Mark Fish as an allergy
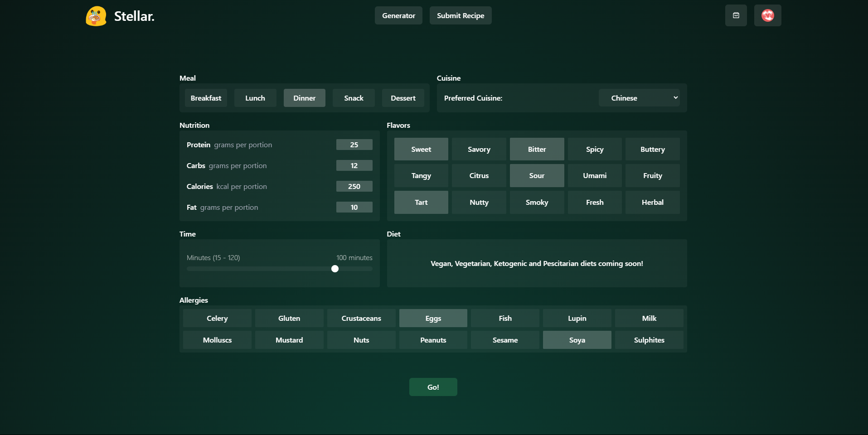868x435 pixels. tap(505, 318)
